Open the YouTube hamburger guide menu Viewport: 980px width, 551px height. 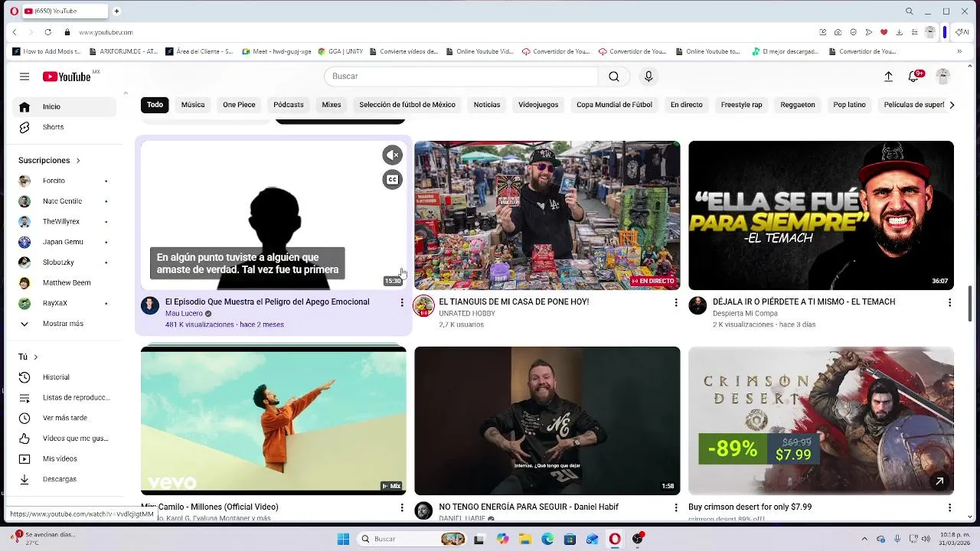pyautogui.click(x=24, y=77)
